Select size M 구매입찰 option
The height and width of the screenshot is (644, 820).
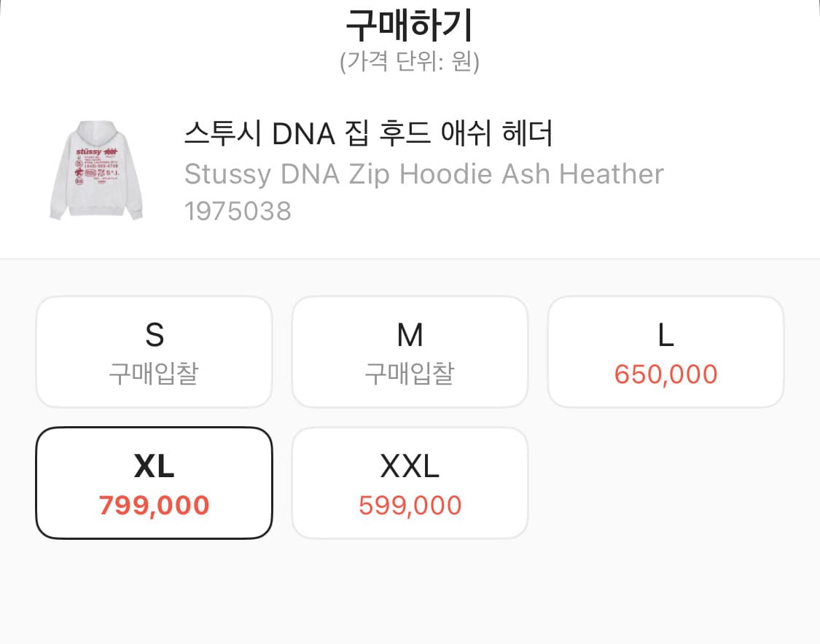click(x=410, y=351)
